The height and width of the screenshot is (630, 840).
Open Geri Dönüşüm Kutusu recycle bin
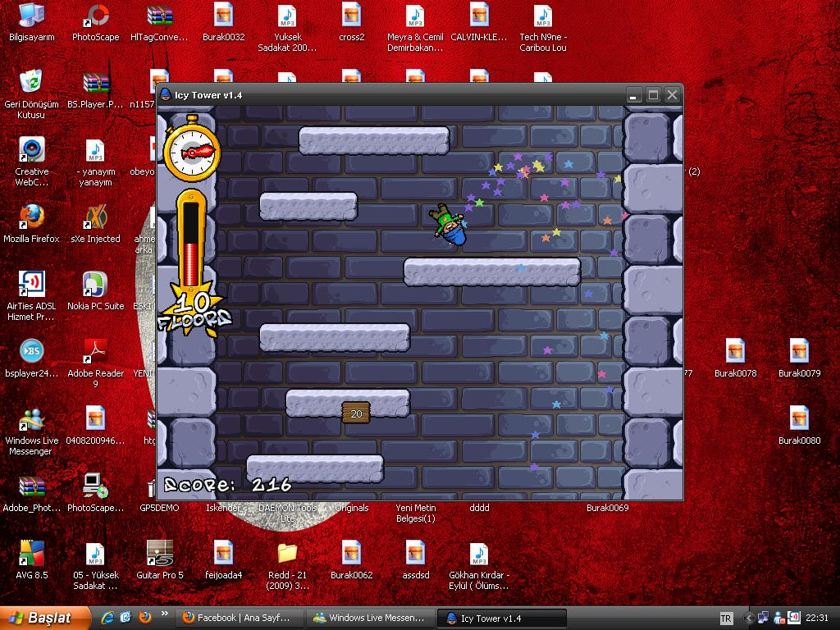tap(31, 94)
